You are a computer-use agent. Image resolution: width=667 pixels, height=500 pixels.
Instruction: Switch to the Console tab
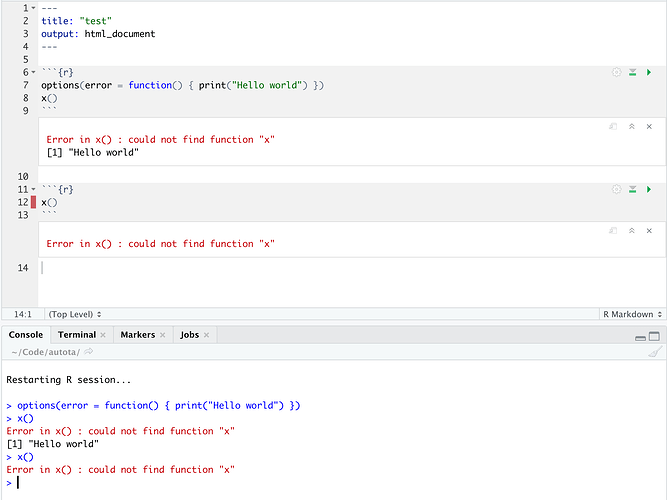click(26, 335)
